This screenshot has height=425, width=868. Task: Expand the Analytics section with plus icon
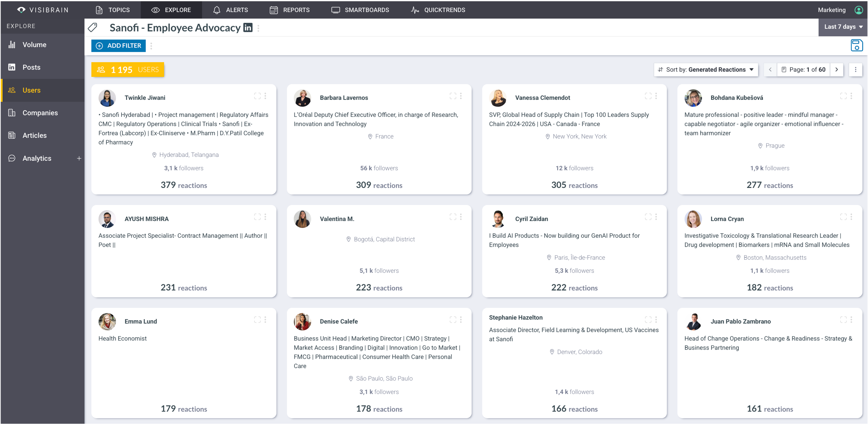click(79, 158)
